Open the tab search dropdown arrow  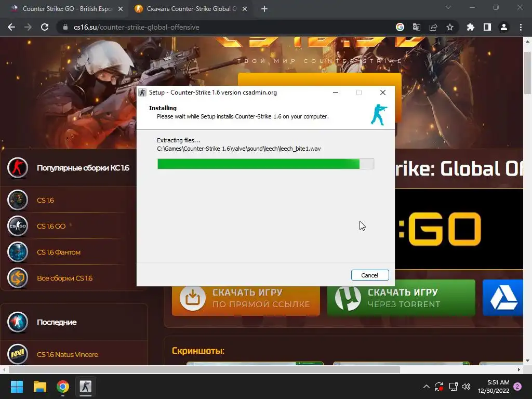coord(448,7)
